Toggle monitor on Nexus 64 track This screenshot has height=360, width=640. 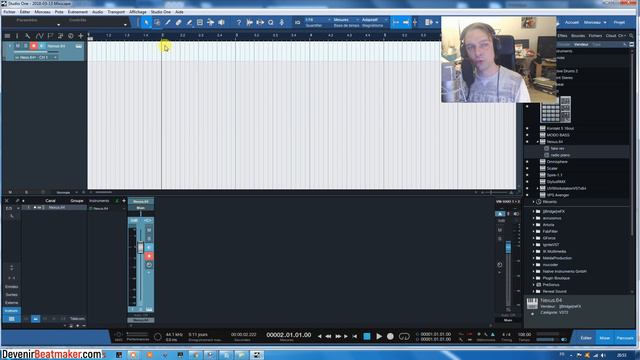pos(41,46)
